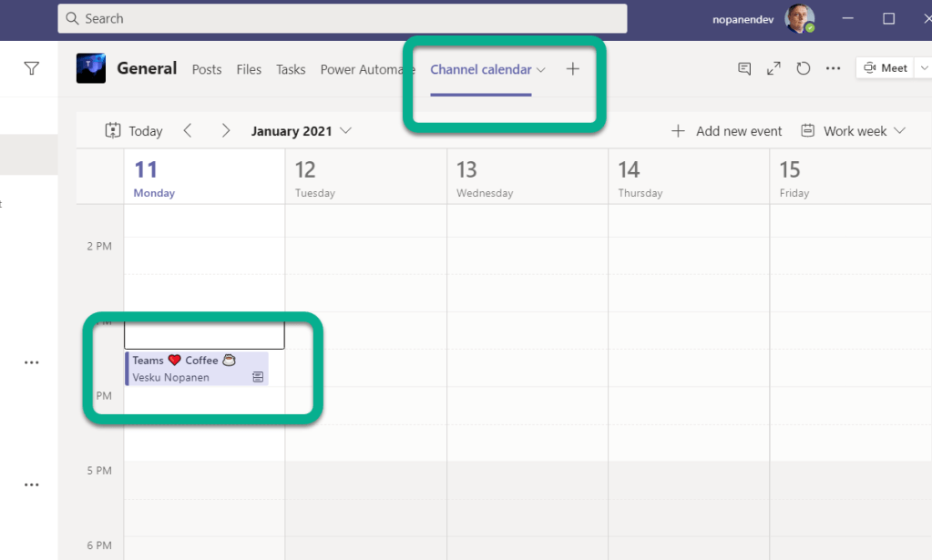Click Add new event
932x560 pixels.
pos(727,131)
